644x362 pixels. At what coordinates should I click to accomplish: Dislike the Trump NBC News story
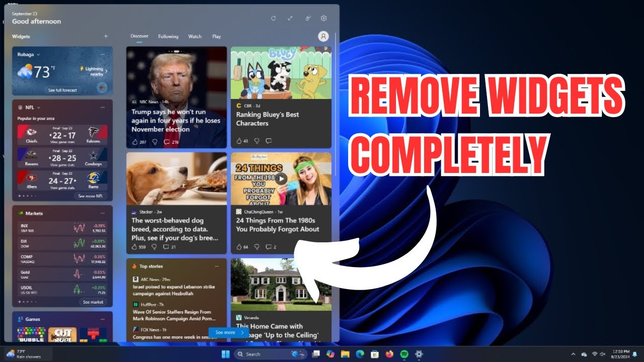(x=154, y=142)
